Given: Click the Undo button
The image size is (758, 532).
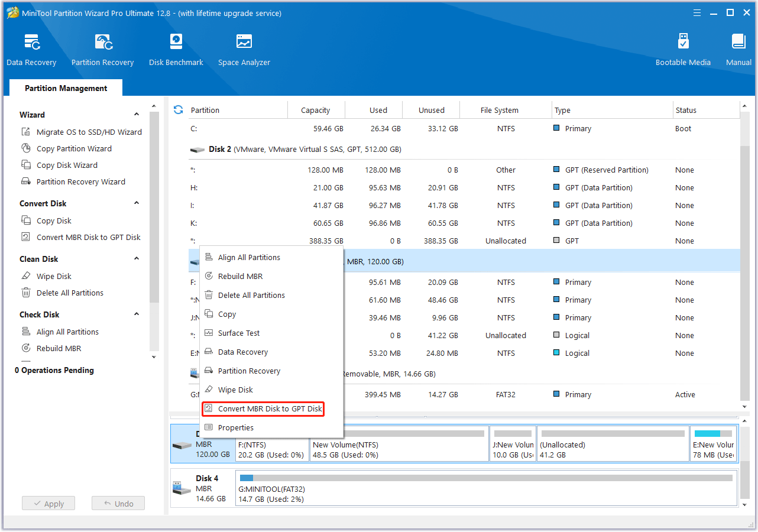Looking at the screenshot, I should [x=118, y=504].
